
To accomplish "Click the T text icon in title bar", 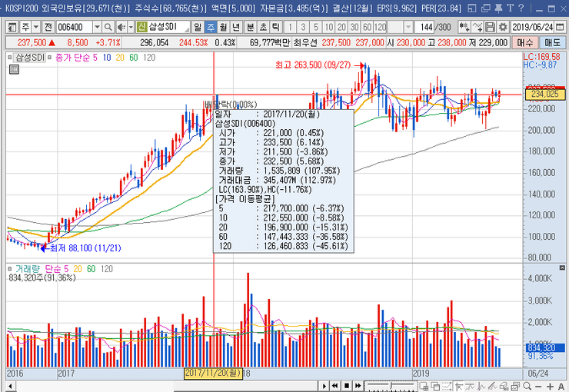I will pos(511,8).
